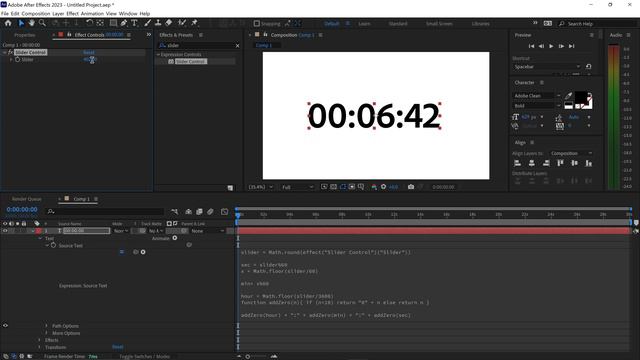Open the Adobe Clean font dropdown
Viewport: 640px width, 360px height.
537,96
